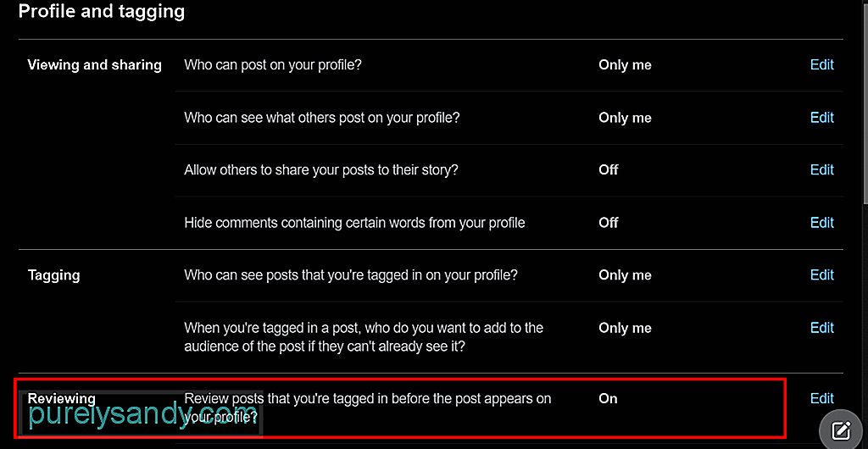
Task: Select the 'Who can post on your profile?' row
Action: pos(509,65)
